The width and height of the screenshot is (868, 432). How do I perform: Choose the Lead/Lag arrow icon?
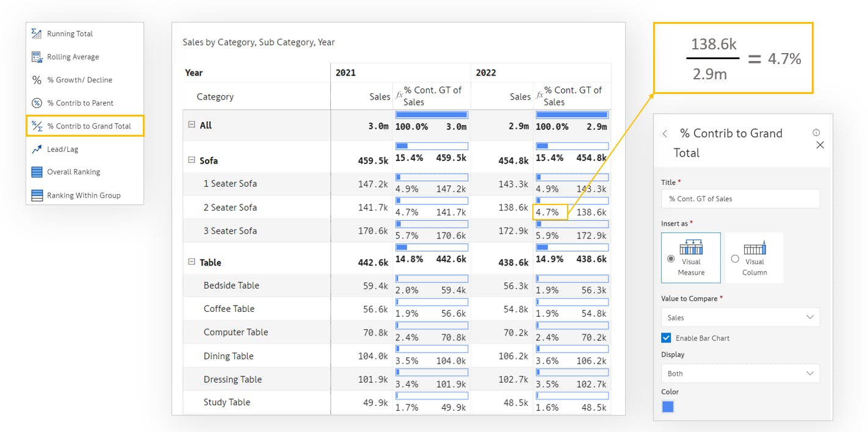37,149
